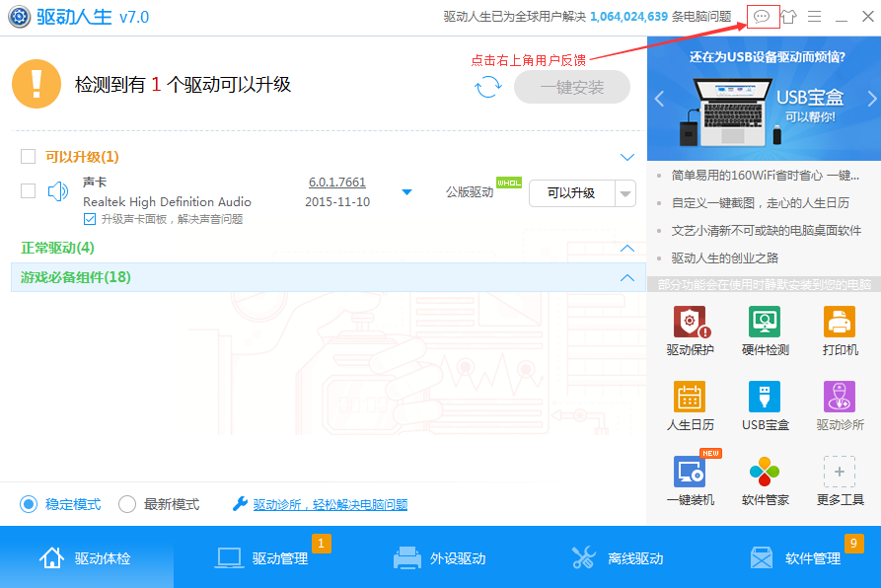
Task: Launch the 硬件检测 tool
Action: [765, 331]
